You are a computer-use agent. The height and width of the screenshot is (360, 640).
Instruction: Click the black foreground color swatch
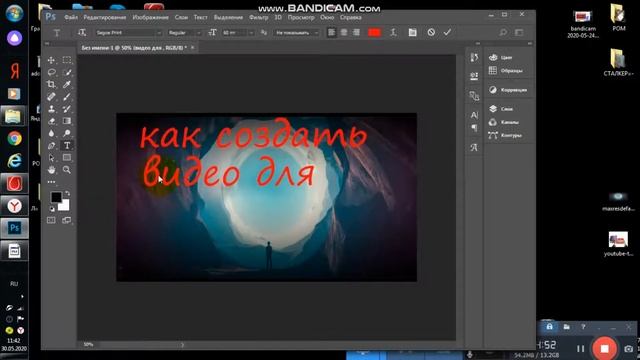pos(56,197)
